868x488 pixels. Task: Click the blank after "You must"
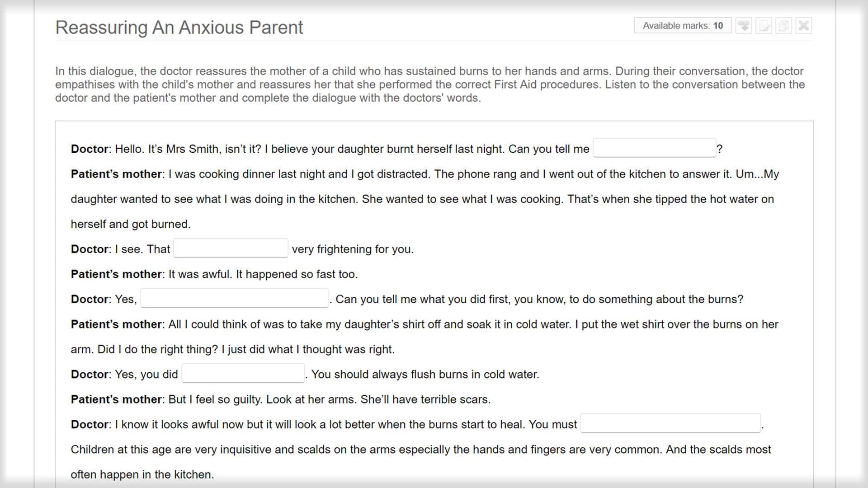pos(670,424)
